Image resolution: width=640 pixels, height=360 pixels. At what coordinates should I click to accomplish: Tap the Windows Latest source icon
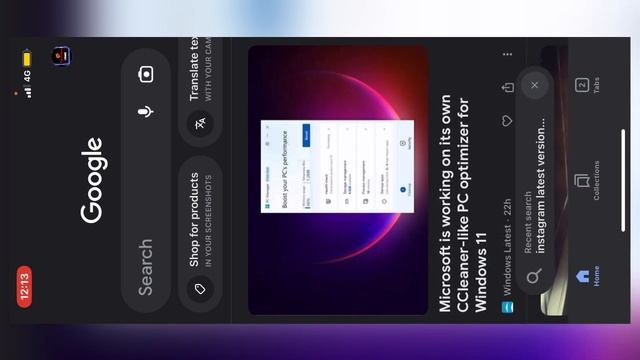point(507,307)
